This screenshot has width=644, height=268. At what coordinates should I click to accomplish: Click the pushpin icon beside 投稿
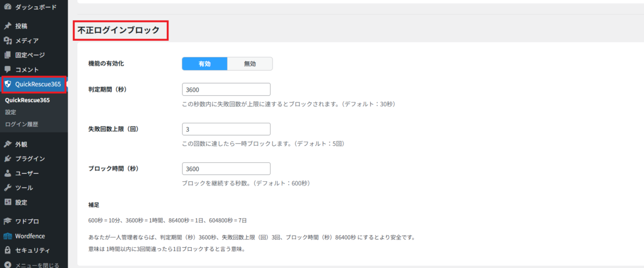[8, 26]
